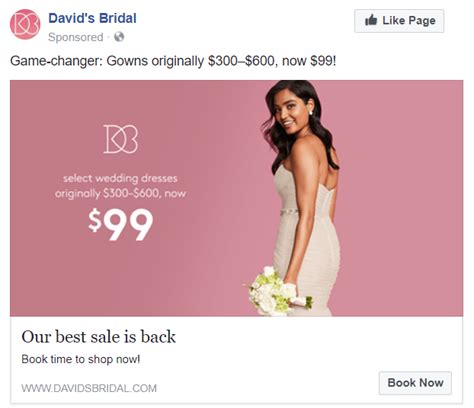This screenshot has height=408, width=474.
Task: Click 'Book time to shop now!' description
Action: click(81, 359)
